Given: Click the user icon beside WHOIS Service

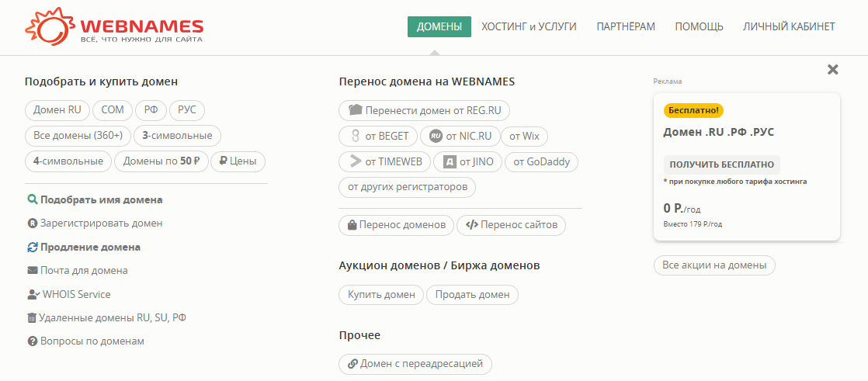Looking at the screenshot, I should click(x=33, y=294).
